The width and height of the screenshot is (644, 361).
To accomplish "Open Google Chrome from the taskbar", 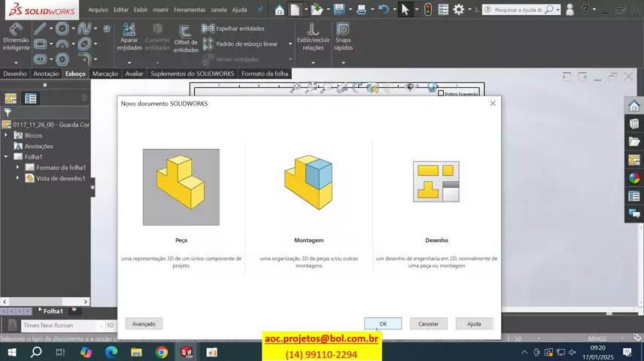I will (162, 352).
